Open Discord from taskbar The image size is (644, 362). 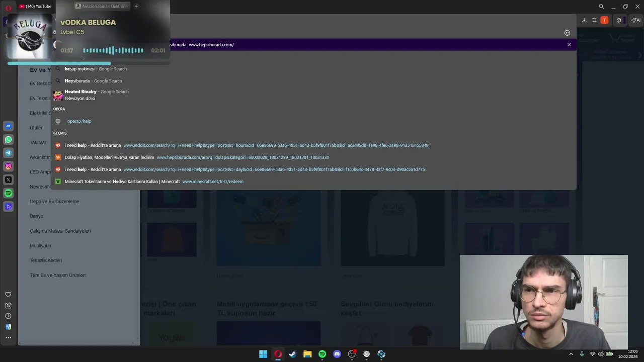coord(337,354)
